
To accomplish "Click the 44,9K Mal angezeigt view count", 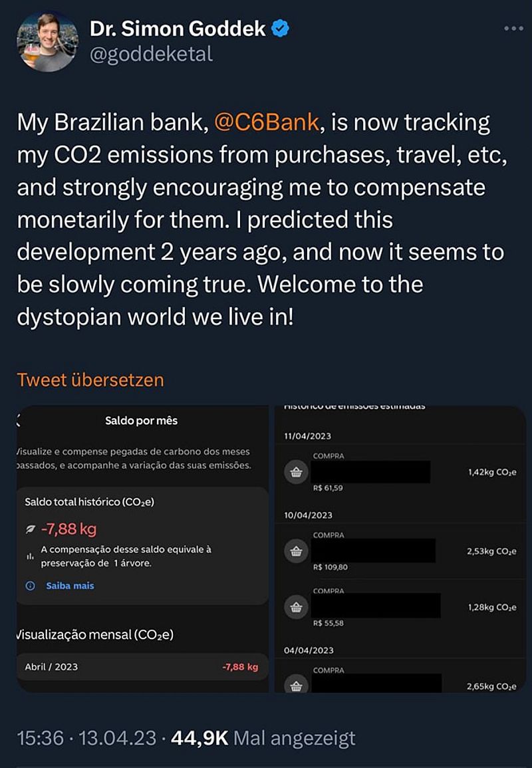I will [x=263, y=737].
